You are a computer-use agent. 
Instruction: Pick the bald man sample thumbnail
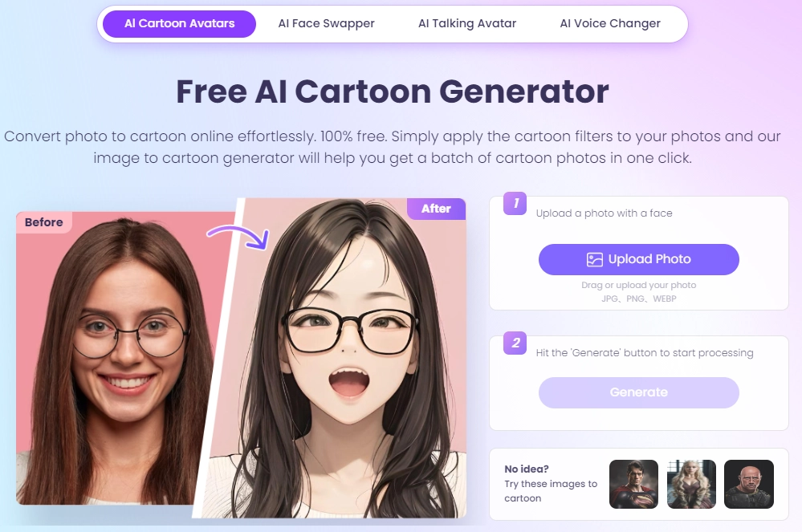pos(749,484)
